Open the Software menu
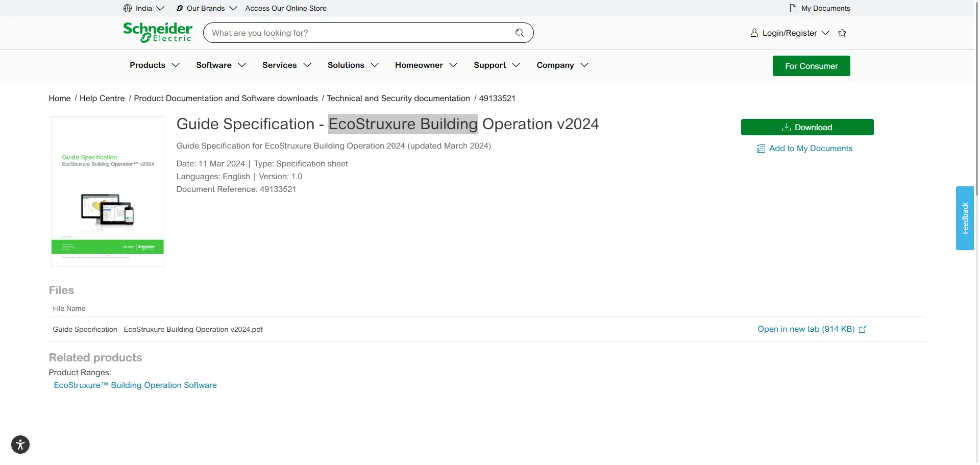The image size is (980, 465). tap(221, 65)
